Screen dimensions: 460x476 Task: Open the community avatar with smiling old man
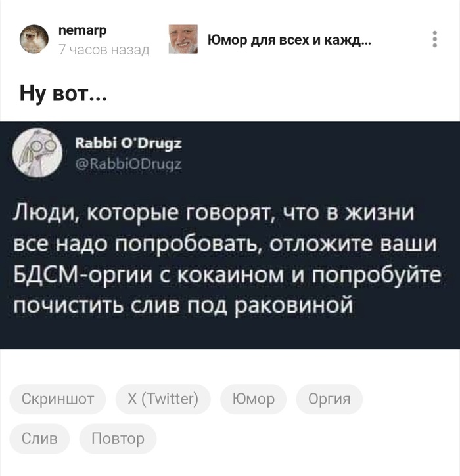coord(183,39)
